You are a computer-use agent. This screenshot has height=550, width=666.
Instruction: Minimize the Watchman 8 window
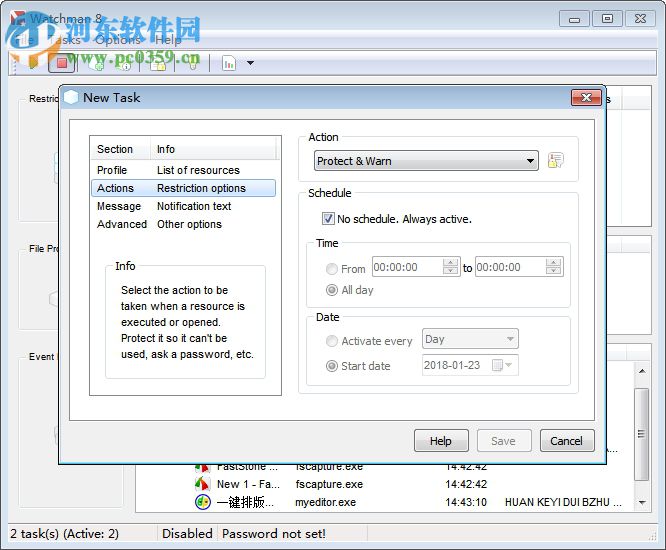574,19
